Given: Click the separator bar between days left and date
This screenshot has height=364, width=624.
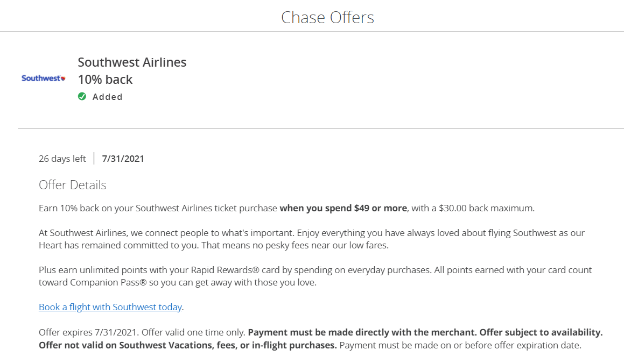Looking at the screenshot, I should (x=93, y=158).
